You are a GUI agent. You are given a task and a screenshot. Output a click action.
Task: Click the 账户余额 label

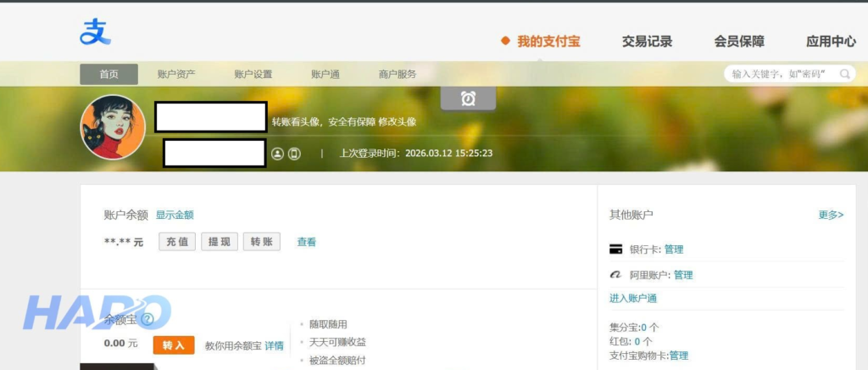[125, 215]
